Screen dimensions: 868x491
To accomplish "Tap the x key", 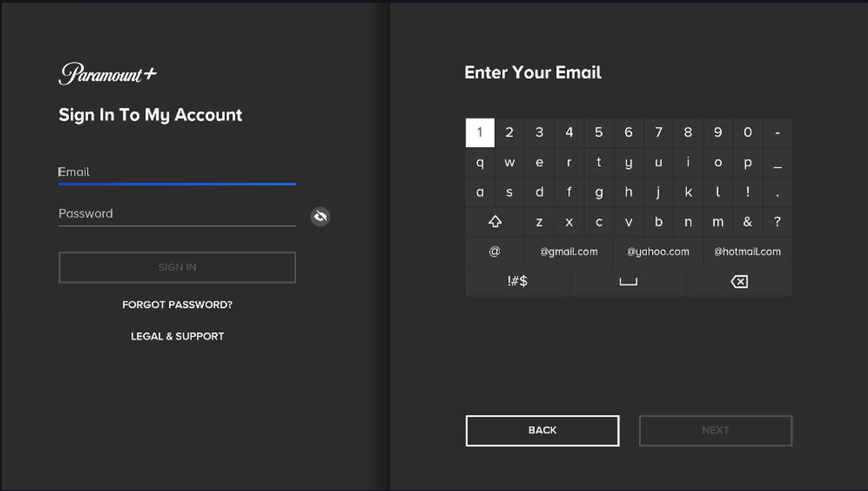I will click(569, 222).
